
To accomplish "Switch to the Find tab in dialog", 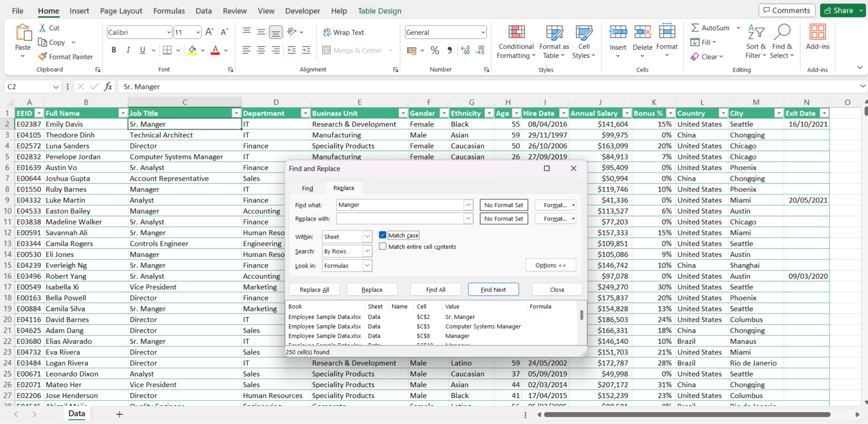I will 307,188.
